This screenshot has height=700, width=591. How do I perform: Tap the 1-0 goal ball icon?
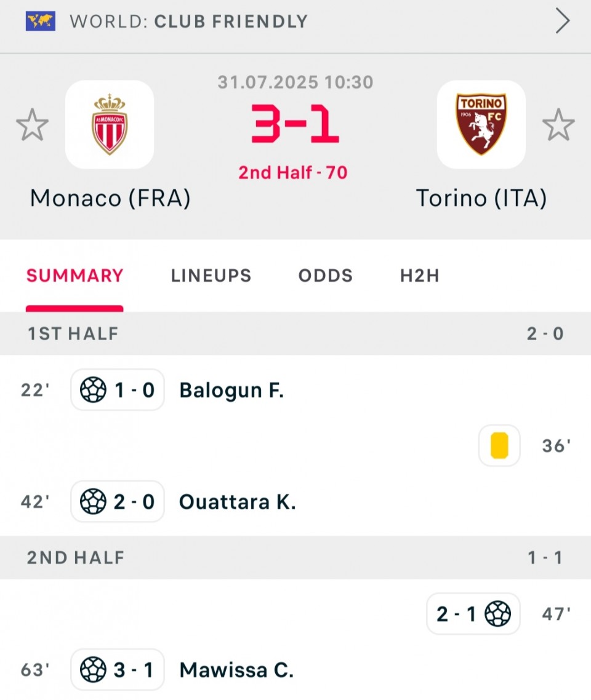(x=94, y=390)
